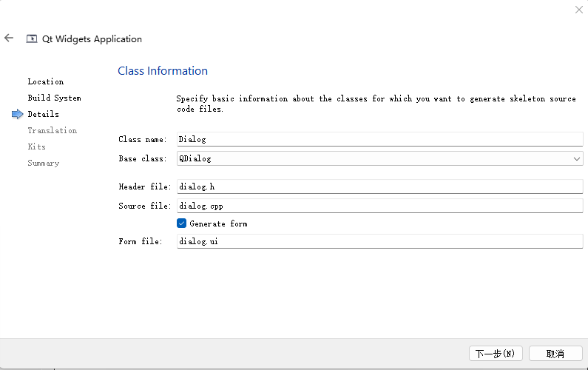Select the Translation wizard step
Image resolution: width=588 pixels, height=370 pixels.
tap(52, 130)
